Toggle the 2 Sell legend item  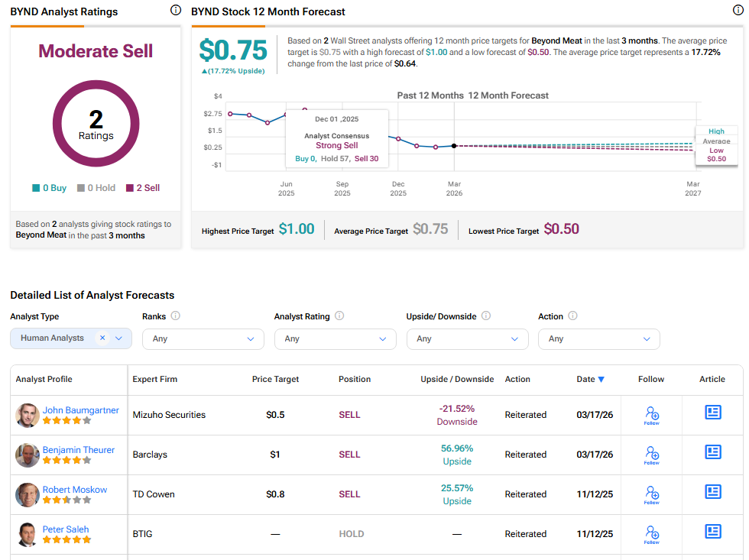pyautogui.click(x=143, y=188)
